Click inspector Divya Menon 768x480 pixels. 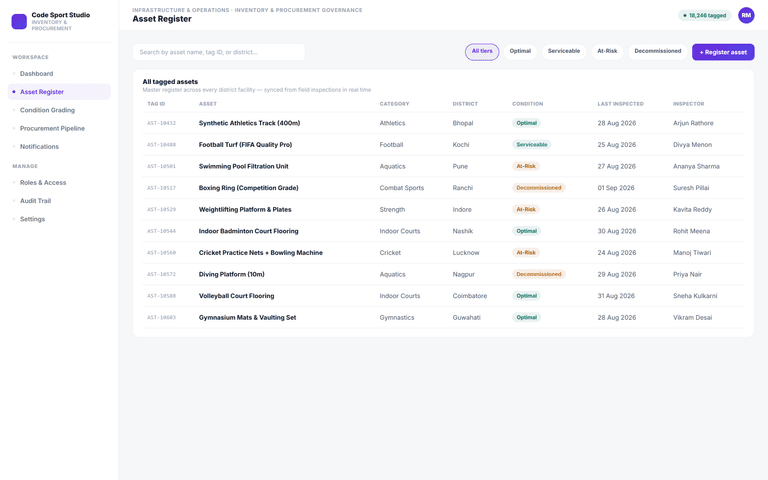tap(693, 144)
